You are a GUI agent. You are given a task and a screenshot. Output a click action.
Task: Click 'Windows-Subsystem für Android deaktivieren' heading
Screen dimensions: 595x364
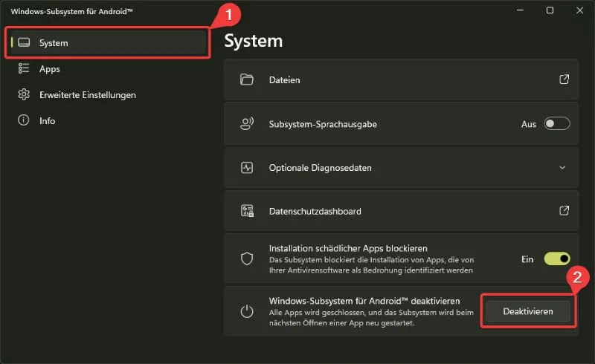(364, 301)
